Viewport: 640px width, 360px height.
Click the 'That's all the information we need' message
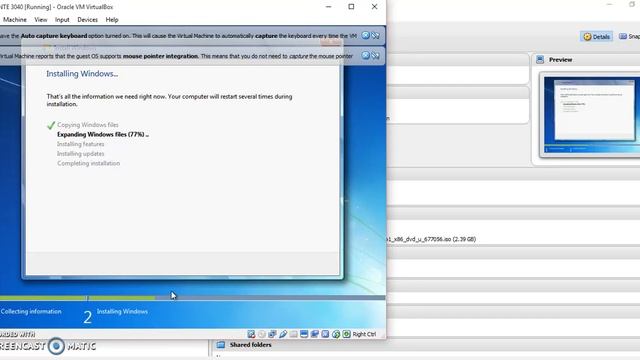[x=169, y=100]
